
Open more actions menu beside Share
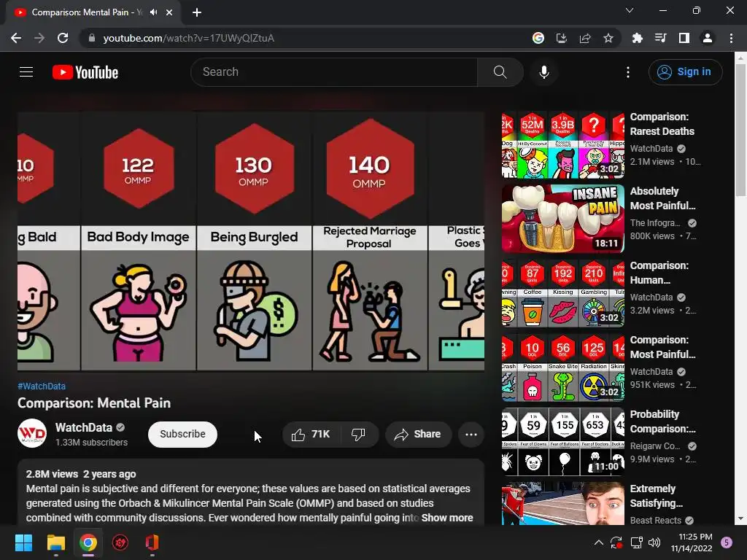pos(471,435)
